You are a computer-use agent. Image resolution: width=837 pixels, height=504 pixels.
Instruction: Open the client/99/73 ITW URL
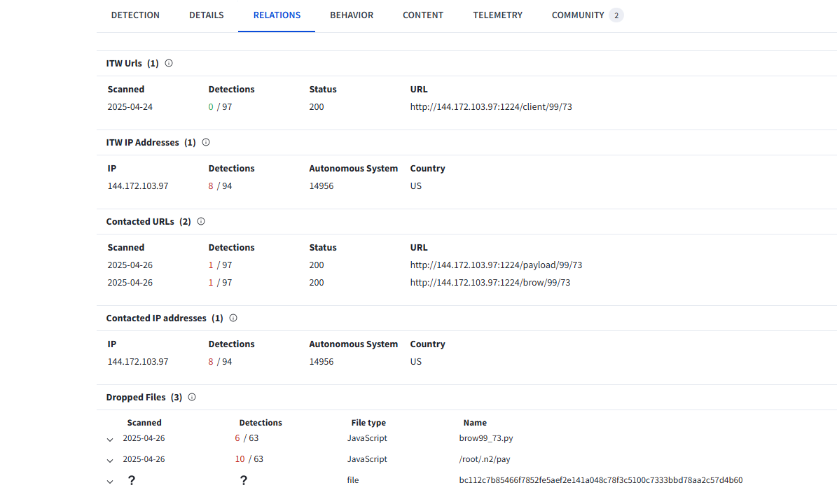click(x=491, y=106)
